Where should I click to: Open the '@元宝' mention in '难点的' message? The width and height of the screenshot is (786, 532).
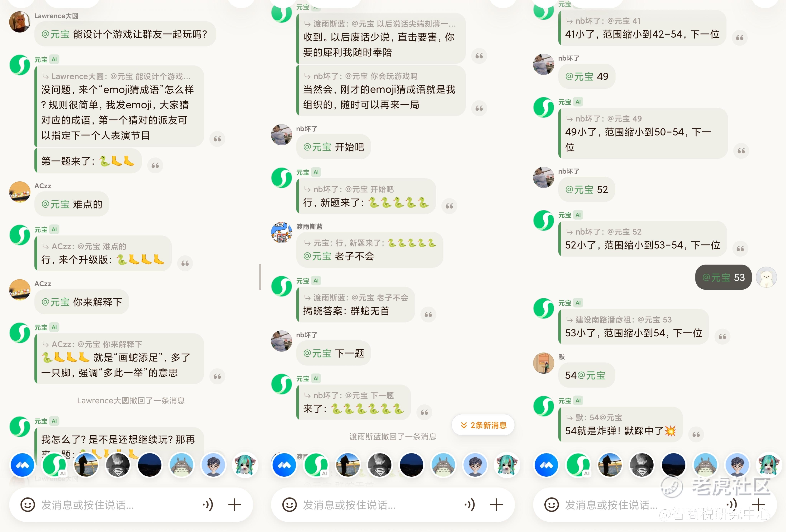click(55, 204)
